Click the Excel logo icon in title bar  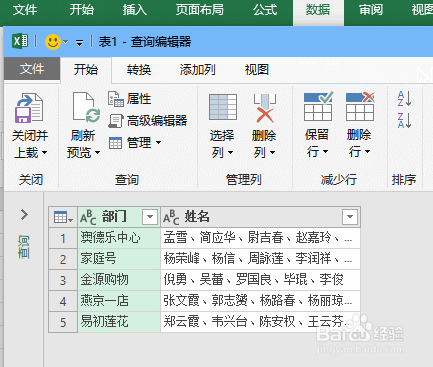[20, 41]
